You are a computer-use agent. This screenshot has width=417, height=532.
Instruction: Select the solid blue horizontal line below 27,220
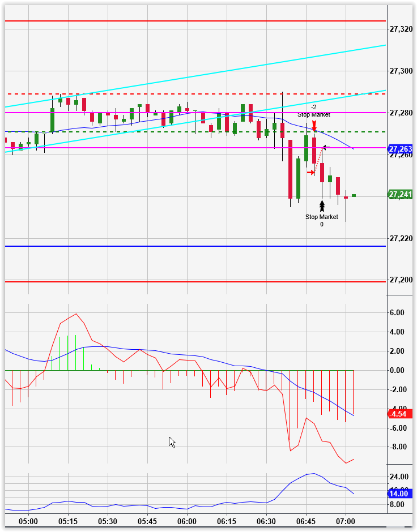195,246
